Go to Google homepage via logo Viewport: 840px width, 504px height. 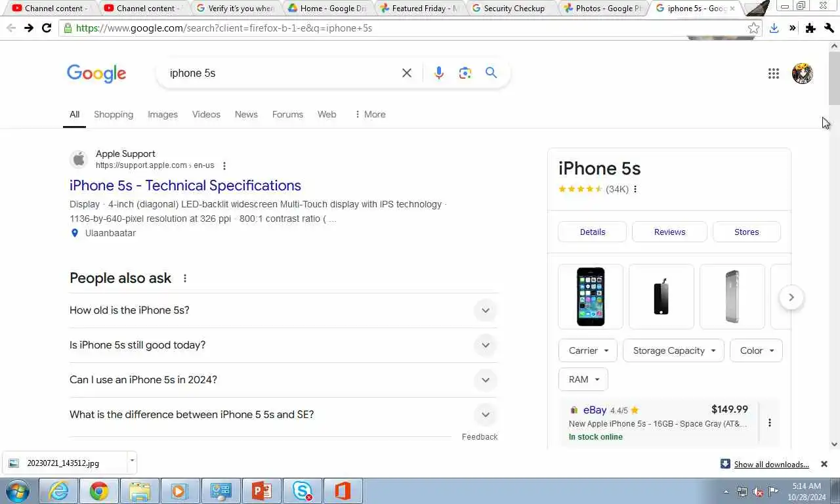(x=96, y=73)
